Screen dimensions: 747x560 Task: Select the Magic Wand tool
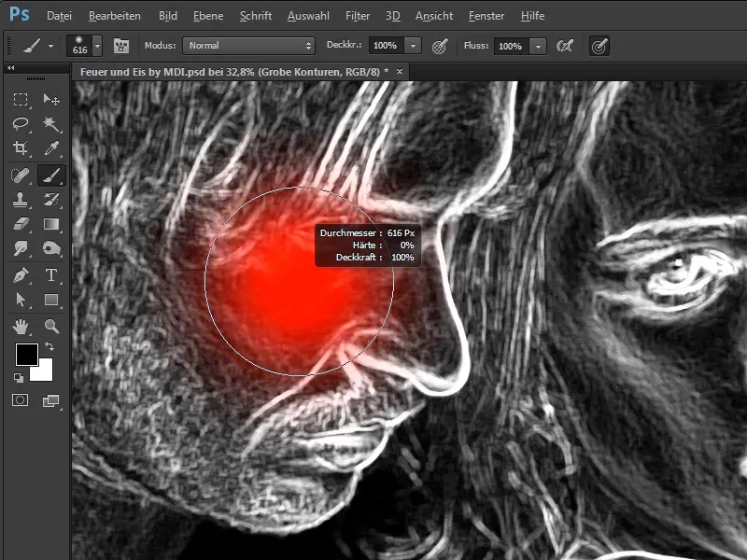[51, 124]
